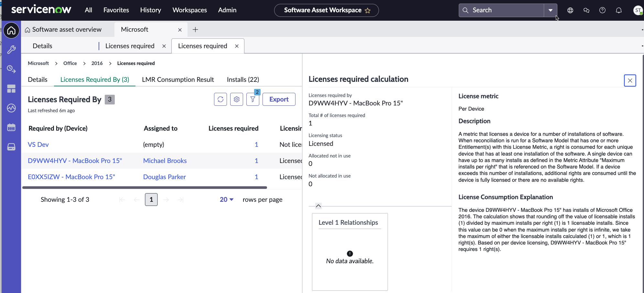Select the Licenses Required By (3) tab
The image size is (644, 293).
click(x=95, y=80)
